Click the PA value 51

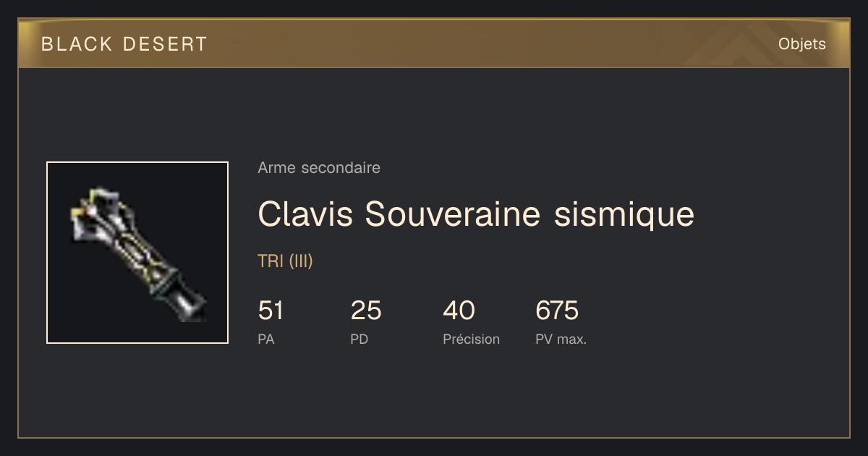(x=271, y=311)
